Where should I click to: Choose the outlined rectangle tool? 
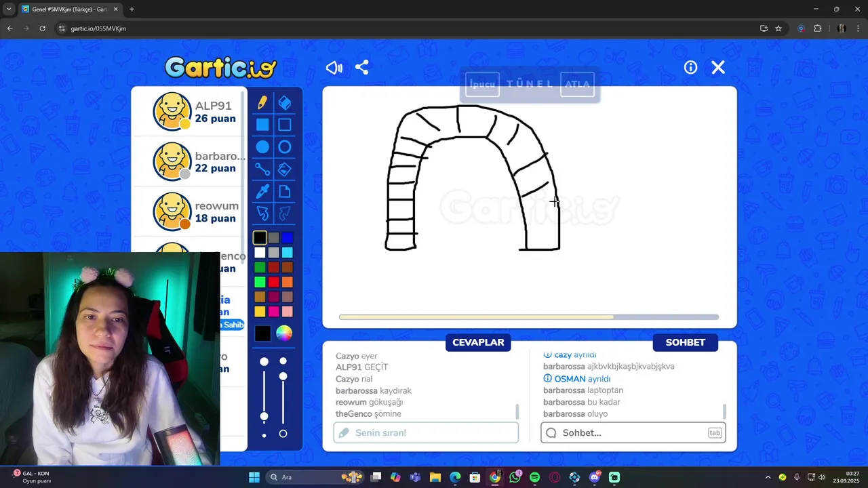285,125
